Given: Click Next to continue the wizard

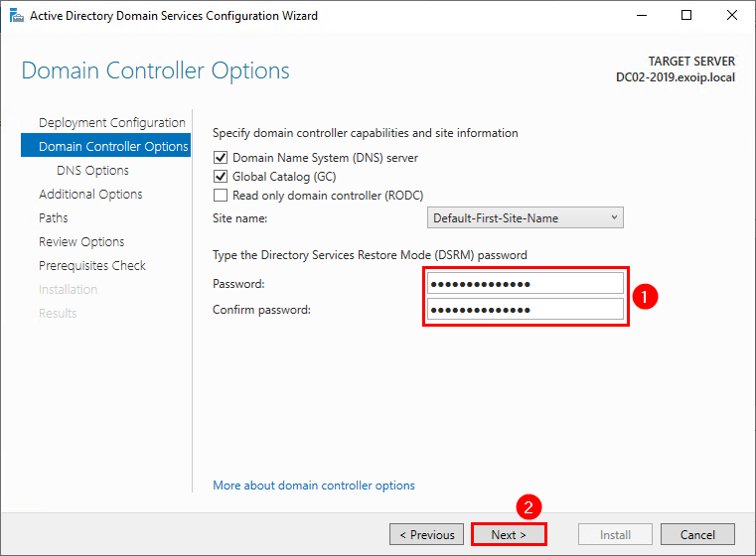Looking at the screenshot, I should coord(509,534).
